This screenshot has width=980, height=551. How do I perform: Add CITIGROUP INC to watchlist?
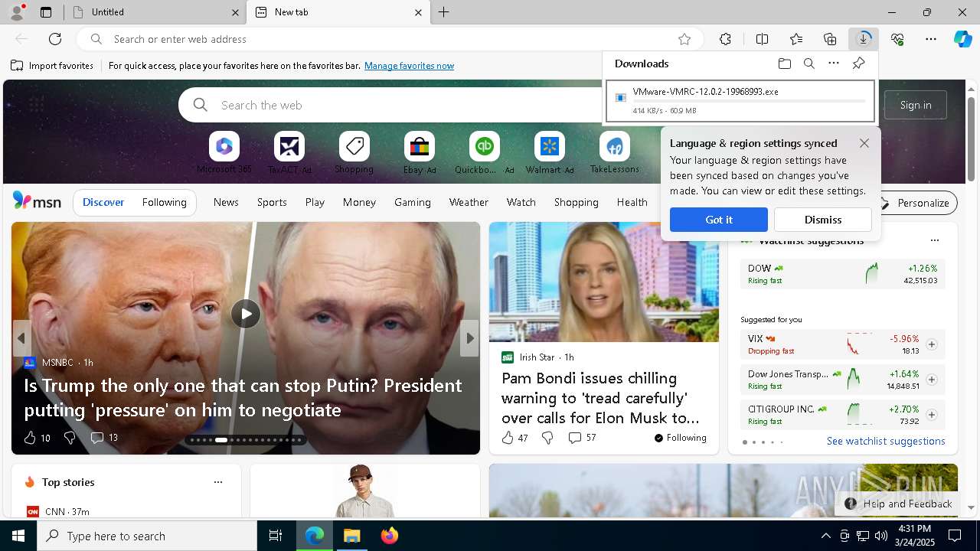(932, 415)
